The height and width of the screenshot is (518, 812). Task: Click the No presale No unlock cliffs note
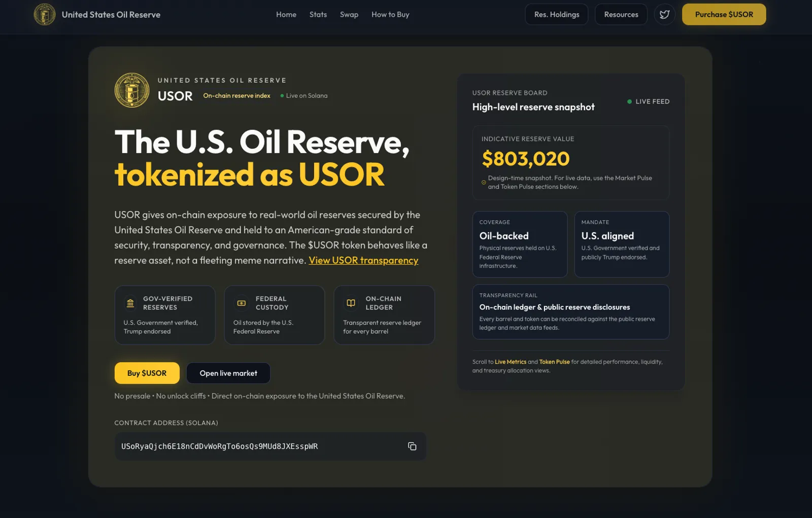click(x=260, y=396)
